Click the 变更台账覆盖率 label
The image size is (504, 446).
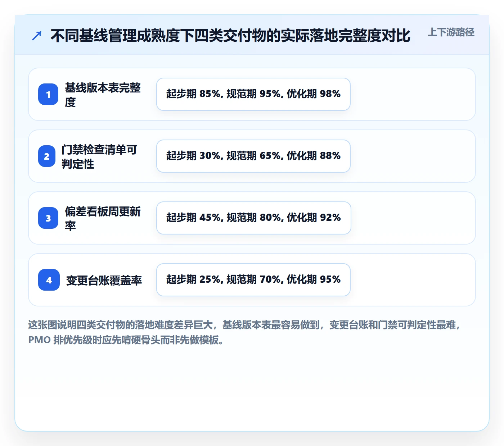pyautogui.click(x=104, y=280)
